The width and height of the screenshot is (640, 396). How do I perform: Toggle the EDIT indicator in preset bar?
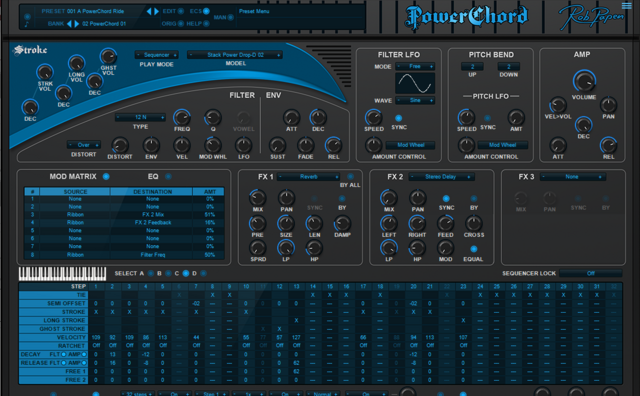[180, 11]
